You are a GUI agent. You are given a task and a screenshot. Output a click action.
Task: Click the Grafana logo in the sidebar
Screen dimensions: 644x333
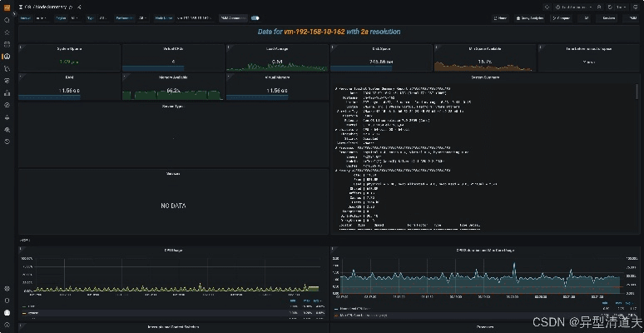point(7,6)
